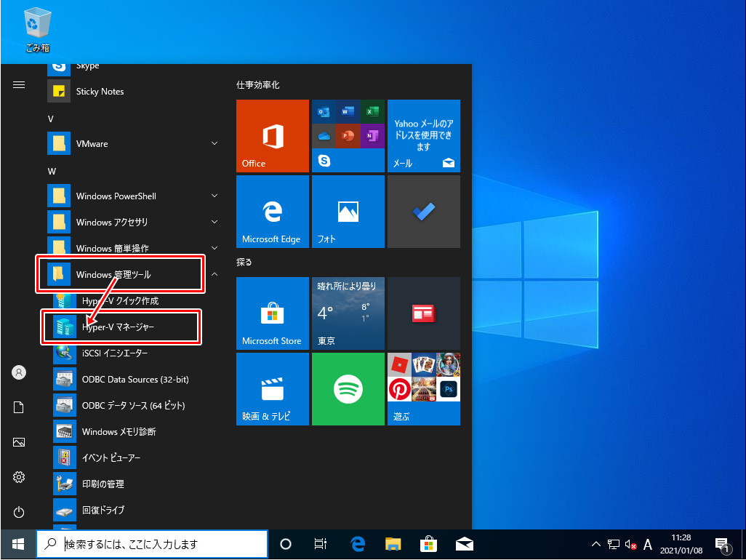Screen dimensions: 746x560
Task: Open Hyper-V Manager from the app list
Action: (x=119, y=327)
